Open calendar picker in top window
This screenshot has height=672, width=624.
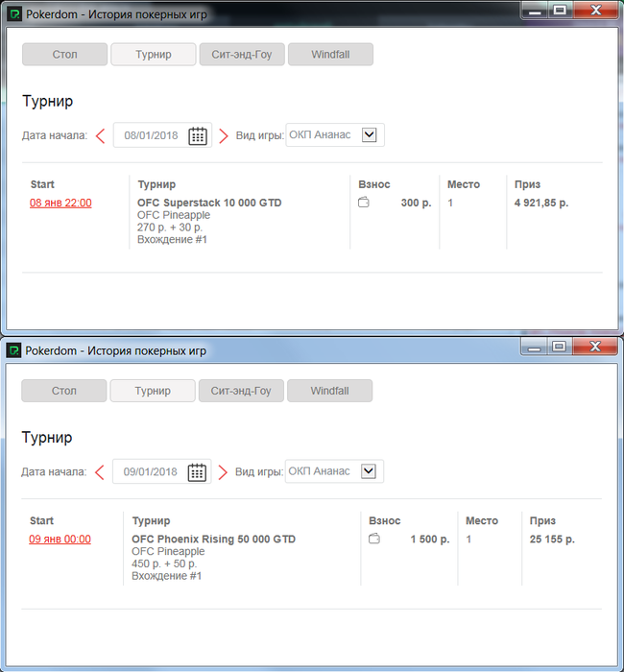tap(198, 135)
